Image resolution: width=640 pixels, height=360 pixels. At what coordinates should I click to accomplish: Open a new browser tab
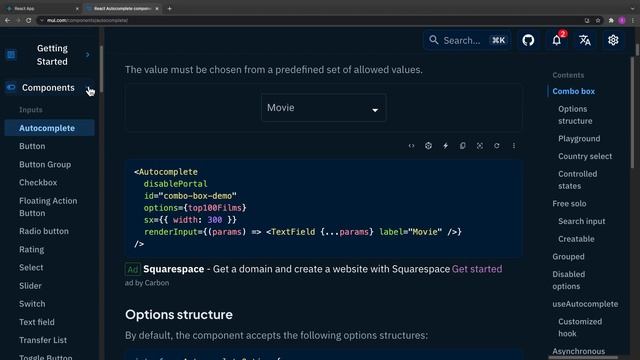[x=169, y=8]
